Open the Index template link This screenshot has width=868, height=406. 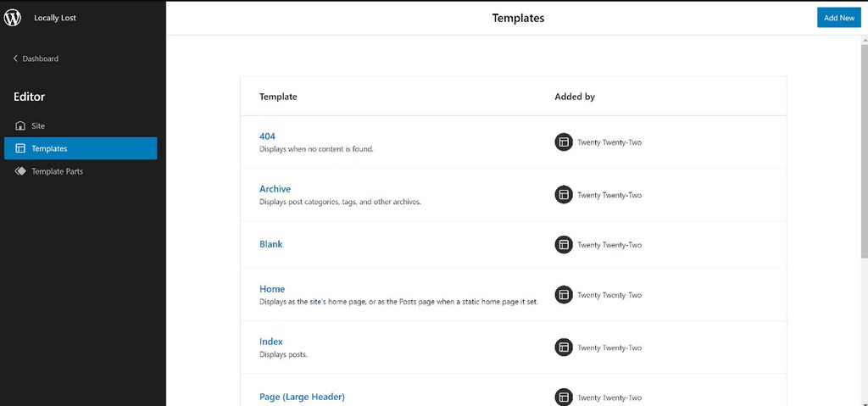point(271,342)
